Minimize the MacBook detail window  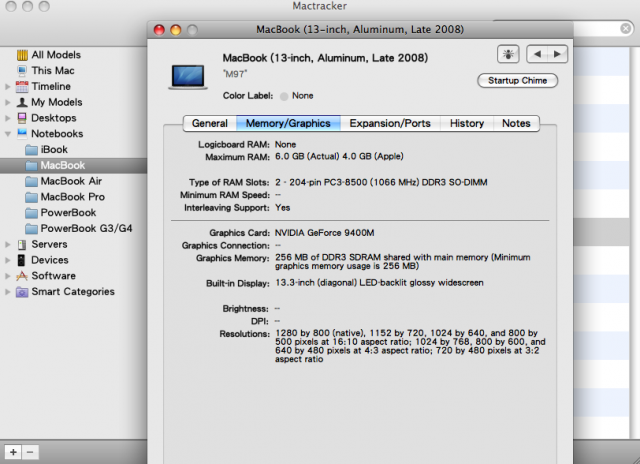[176, 30]
